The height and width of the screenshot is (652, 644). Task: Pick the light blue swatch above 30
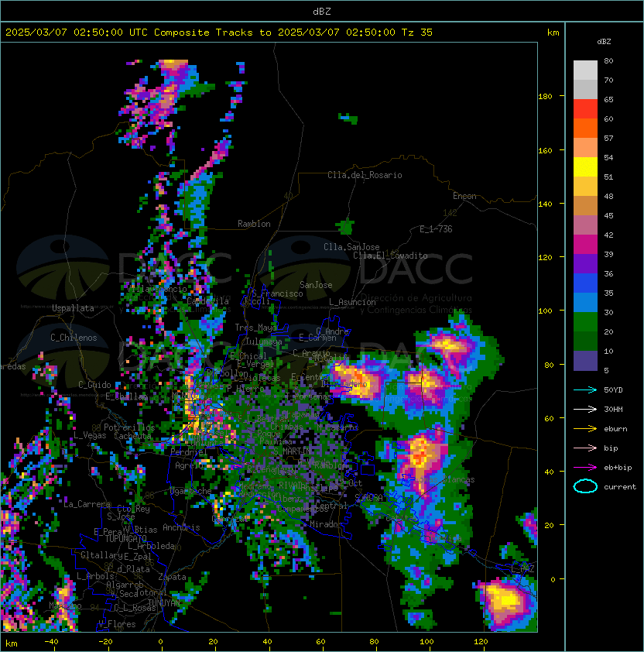[585, 302]
